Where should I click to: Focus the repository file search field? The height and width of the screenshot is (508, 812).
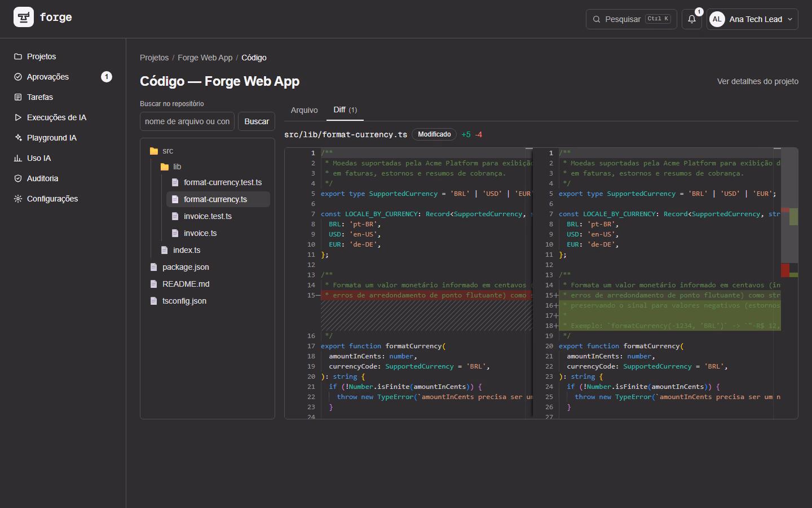point(187,121)
